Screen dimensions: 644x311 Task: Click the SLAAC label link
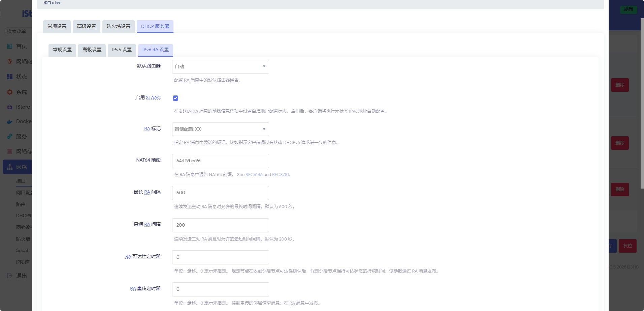(153, 98)
